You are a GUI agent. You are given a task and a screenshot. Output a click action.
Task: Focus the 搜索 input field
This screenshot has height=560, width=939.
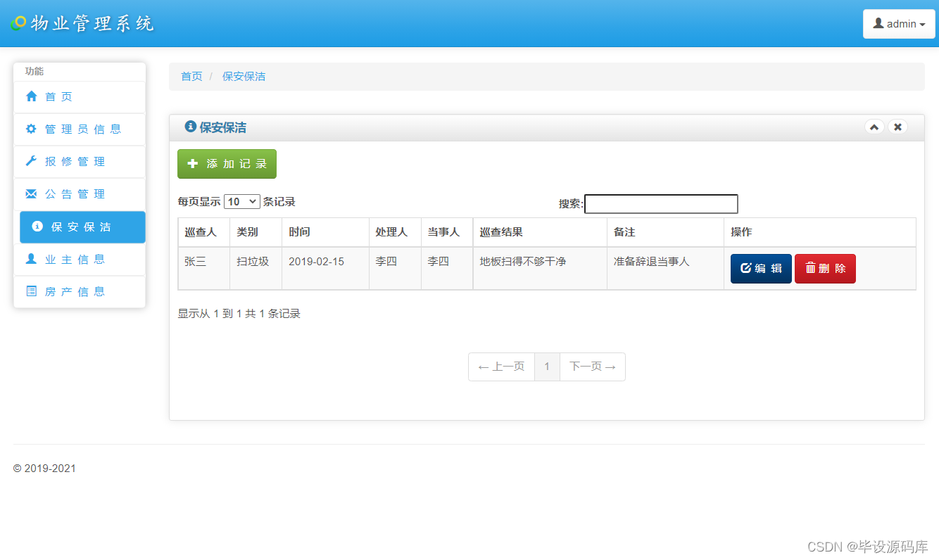(661, 204)
